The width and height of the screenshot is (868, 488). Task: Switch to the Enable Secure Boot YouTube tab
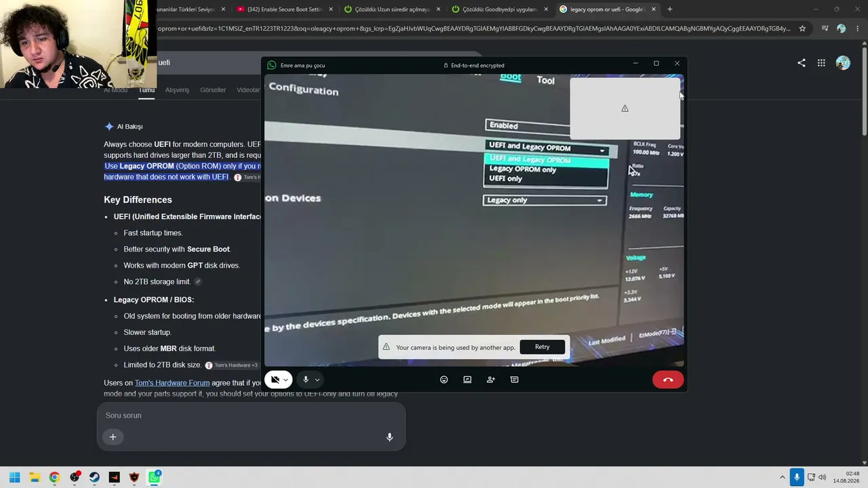pyautogui.click(x=285, y=9)
